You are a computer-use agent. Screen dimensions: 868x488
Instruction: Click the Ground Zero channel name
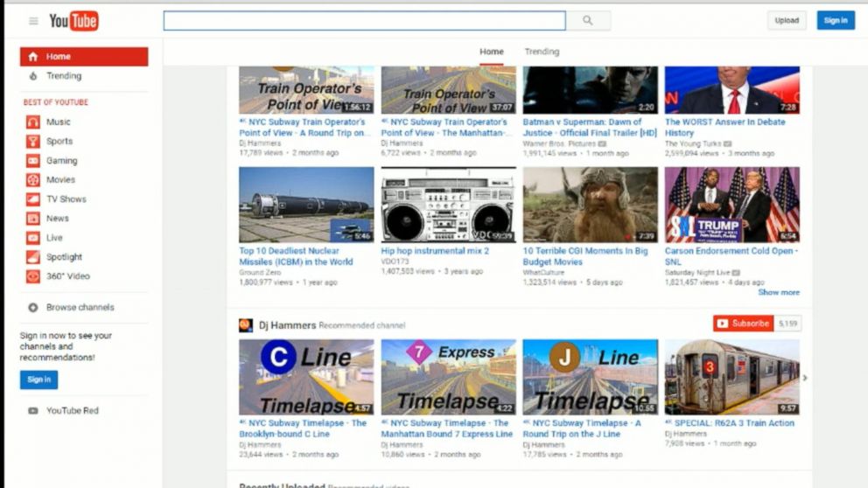260,273
